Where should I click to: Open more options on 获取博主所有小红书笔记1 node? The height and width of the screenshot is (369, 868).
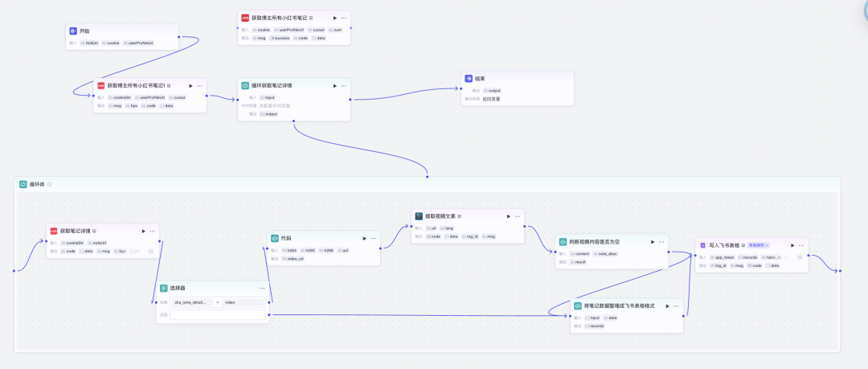[200, 85]
